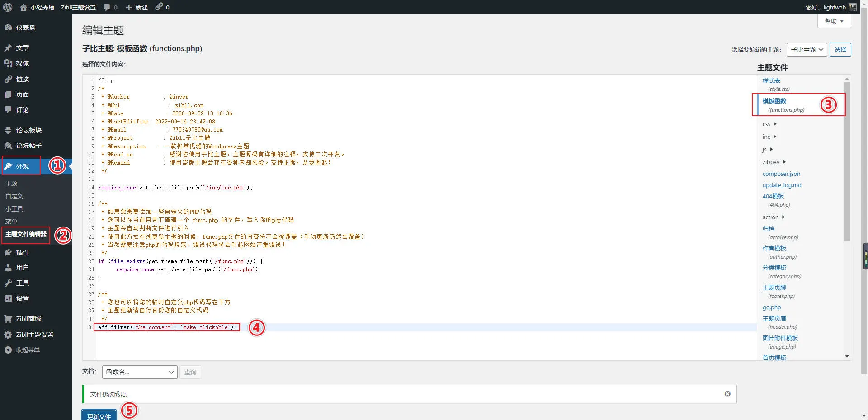Click the 外观 appearance brush icon
The image size is (868, 420).
[x=8, y=166]
